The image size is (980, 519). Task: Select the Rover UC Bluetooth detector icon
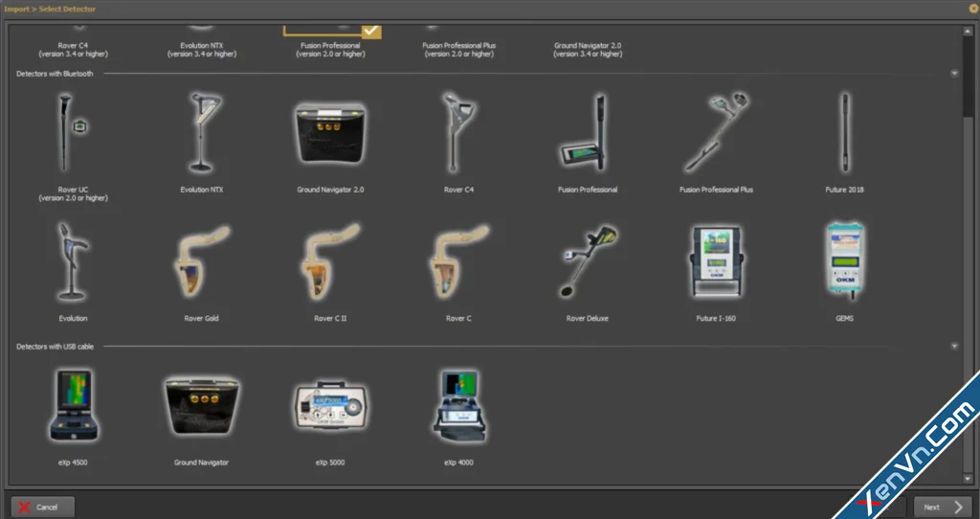click(x=73, y=132)
